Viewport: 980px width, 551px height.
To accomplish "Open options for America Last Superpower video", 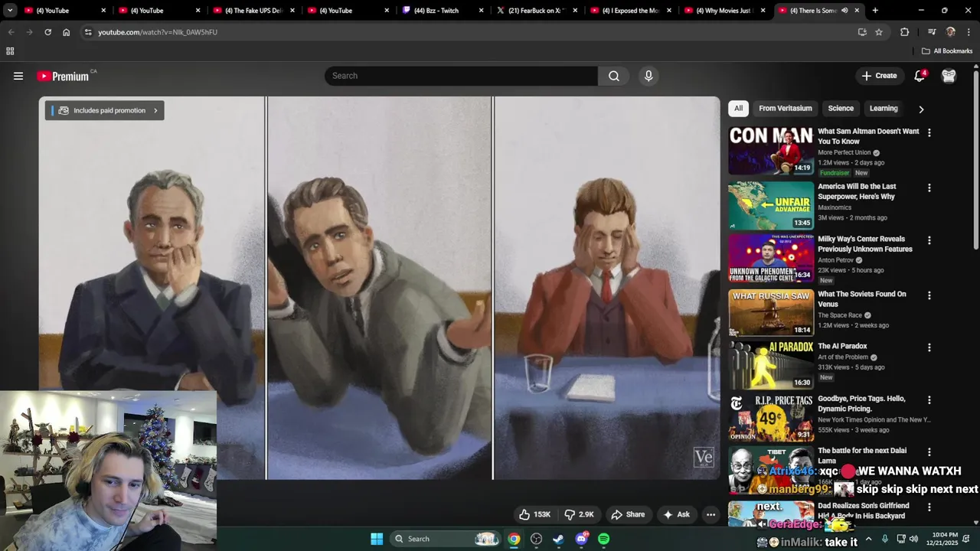I will pos(929,187).
